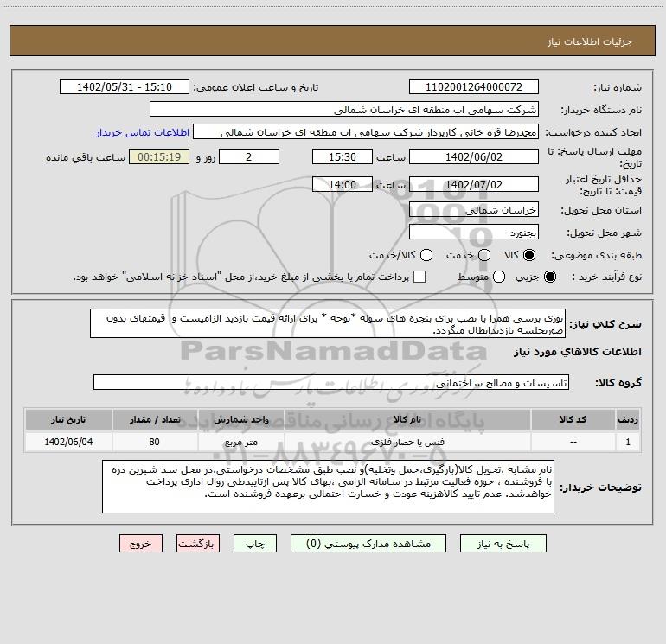This screenshot has width=666, height=644.
Task: Click the buyer organization name field
Action: tap(344, 110)
